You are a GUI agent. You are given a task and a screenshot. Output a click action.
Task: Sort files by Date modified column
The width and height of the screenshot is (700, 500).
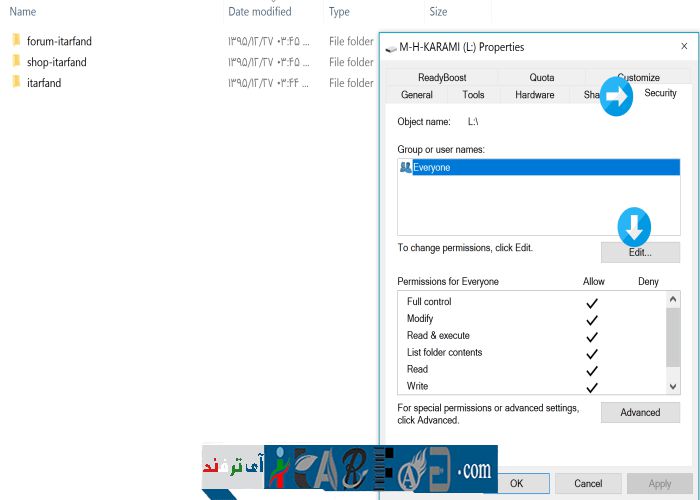(260, 12)
